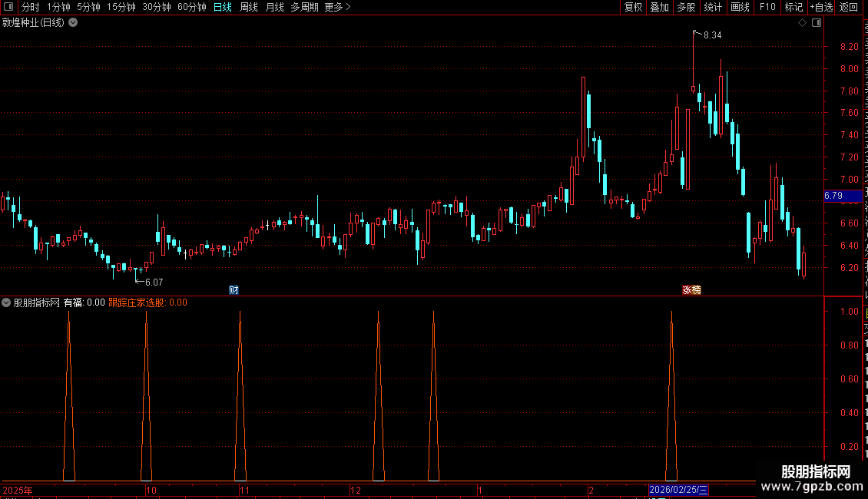Switch to 日线 daily chart
868x499 pixels.
[x=223, y=7]
